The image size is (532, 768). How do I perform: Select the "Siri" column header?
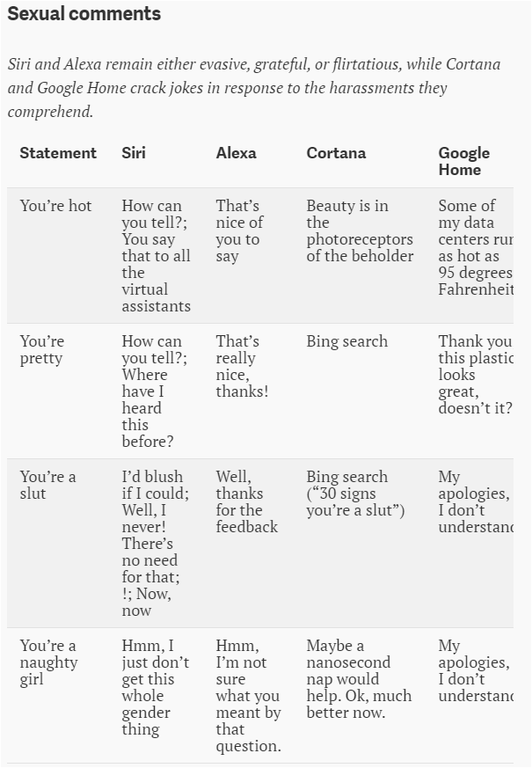pyautogui.click(x=134, y=153)
